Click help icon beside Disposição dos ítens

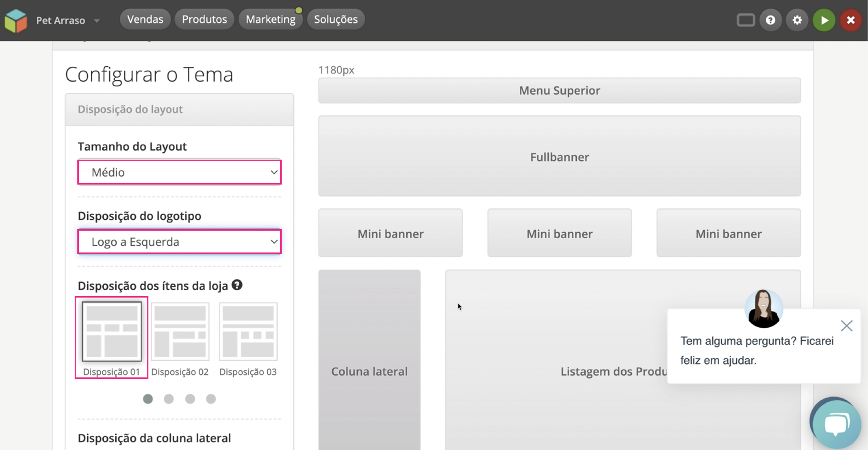(237, 285)
